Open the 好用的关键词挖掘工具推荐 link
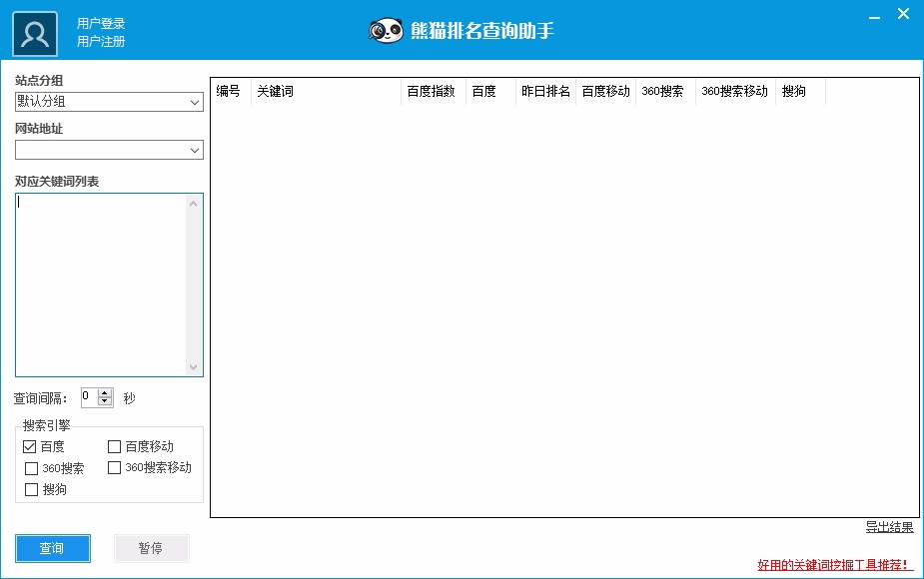924x579 pixels. [x=835, y=565]
